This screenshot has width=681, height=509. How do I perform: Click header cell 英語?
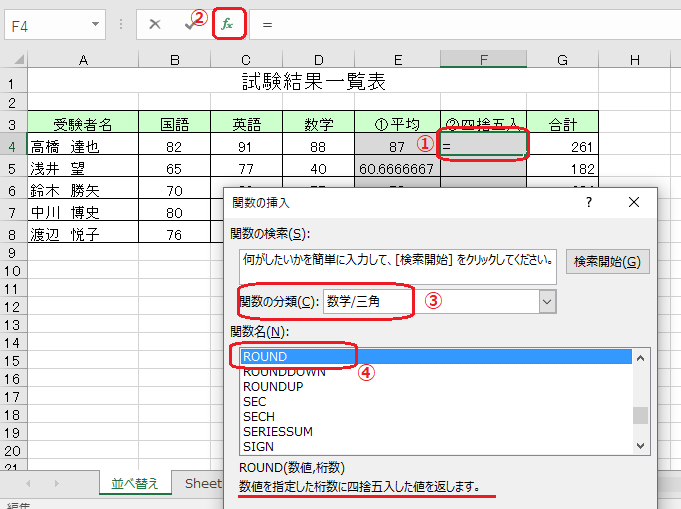[246, 124]
